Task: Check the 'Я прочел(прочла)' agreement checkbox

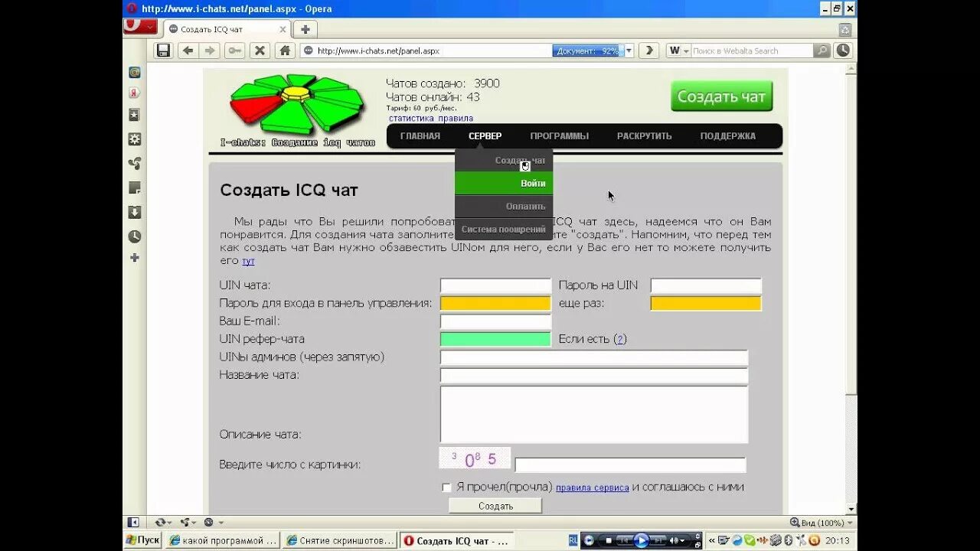Action: click(446, 487)
